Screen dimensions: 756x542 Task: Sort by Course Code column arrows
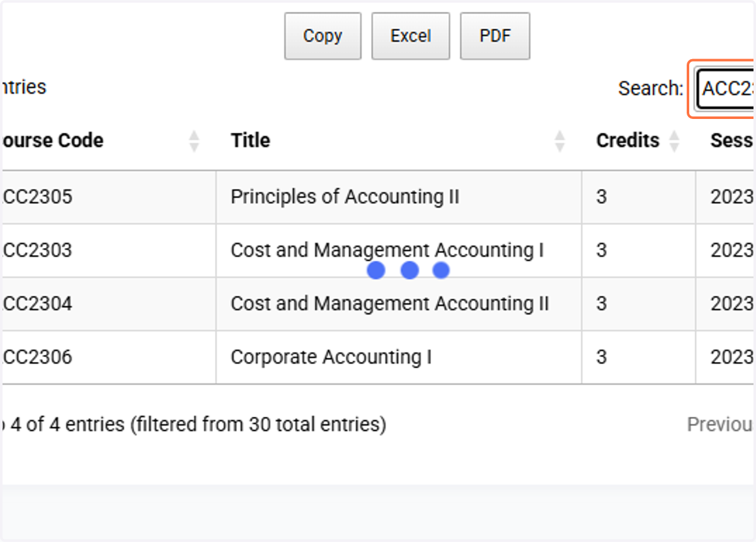tap(194, 141)
